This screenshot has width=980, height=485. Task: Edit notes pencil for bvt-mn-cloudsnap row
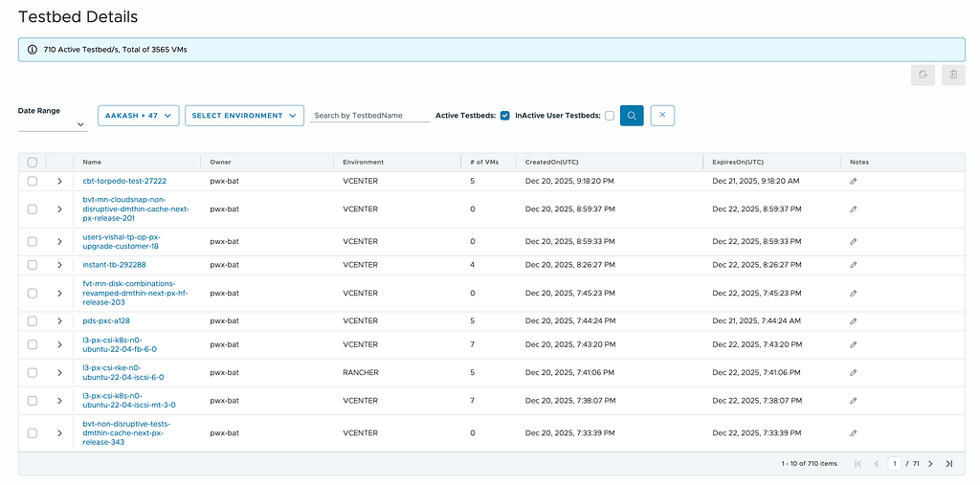[853, 209]
